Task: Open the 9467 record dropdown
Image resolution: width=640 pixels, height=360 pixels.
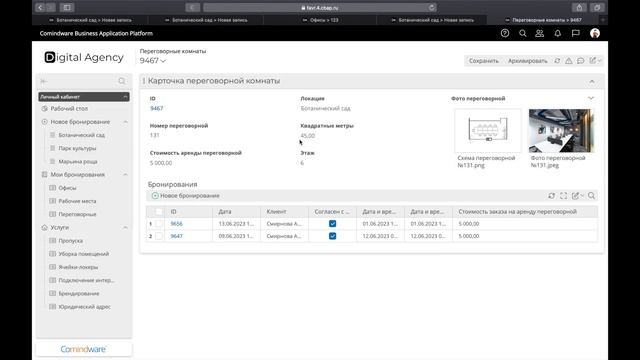Action: coord(163,61)
